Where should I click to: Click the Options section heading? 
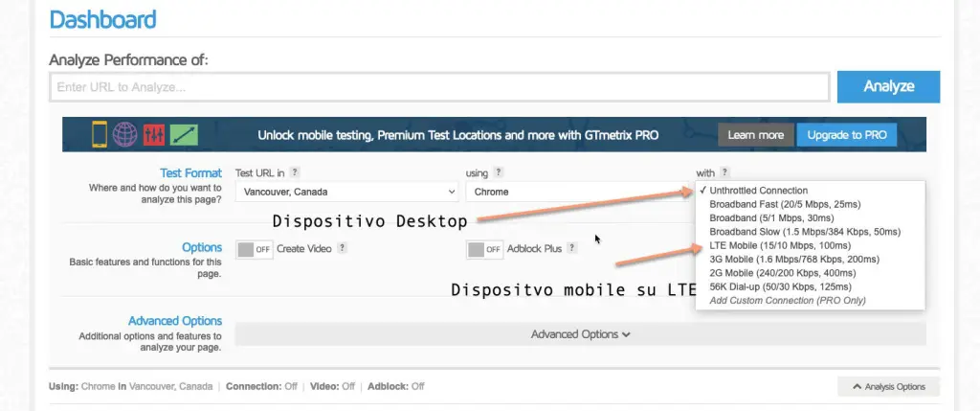pos(202,247)
